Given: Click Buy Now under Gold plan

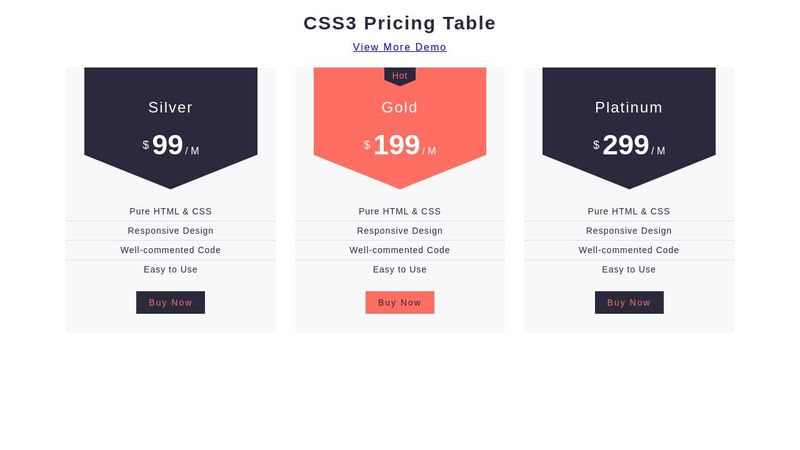Looking at the screenshot, I should coord(399,303).
